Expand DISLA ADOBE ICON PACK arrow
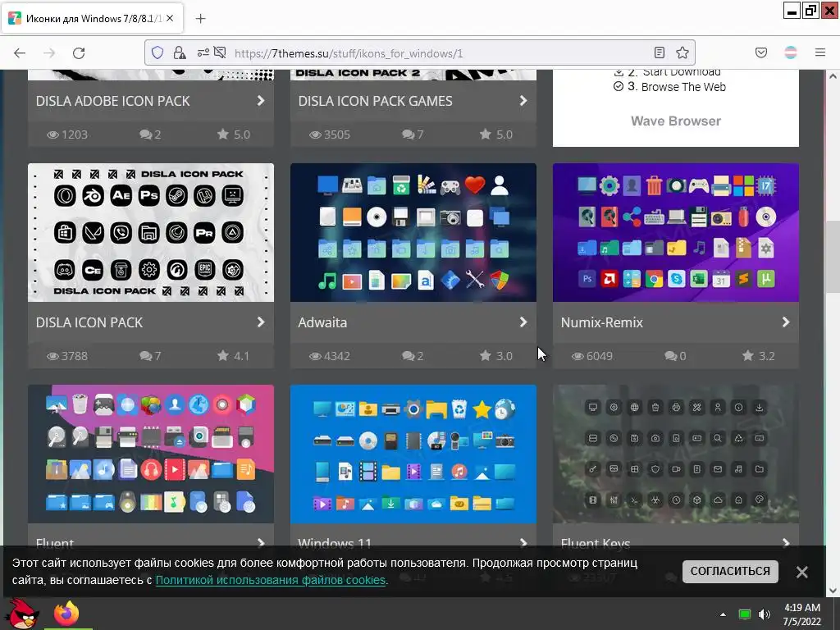The image size is (840, 630). 261,101
